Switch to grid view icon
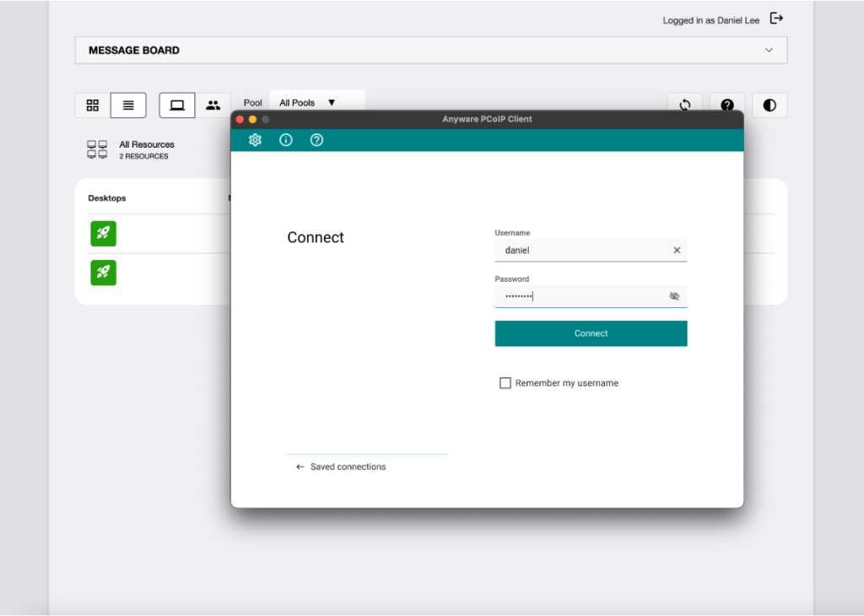864x616 pixels. tap(93, 105)
